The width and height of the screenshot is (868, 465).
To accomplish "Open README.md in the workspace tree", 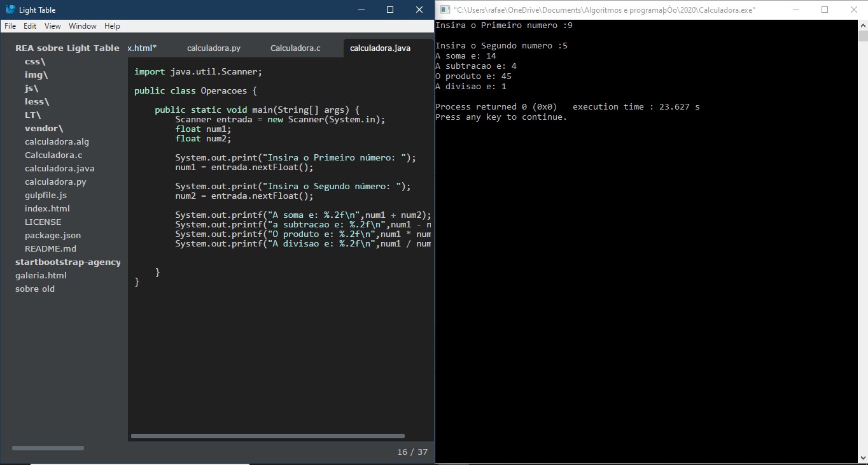I will click(x=50, y=248).
